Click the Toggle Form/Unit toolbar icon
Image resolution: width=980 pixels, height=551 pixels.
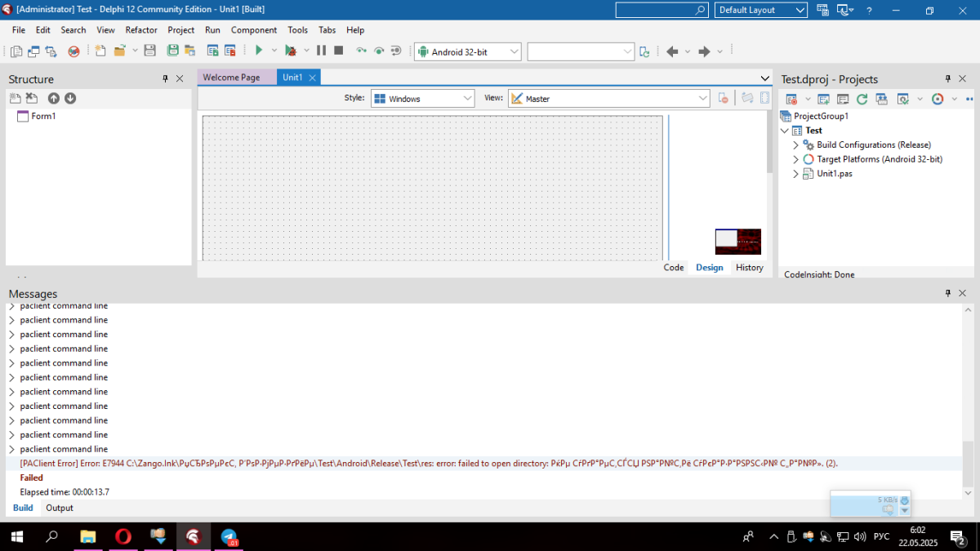pos(51,51)
